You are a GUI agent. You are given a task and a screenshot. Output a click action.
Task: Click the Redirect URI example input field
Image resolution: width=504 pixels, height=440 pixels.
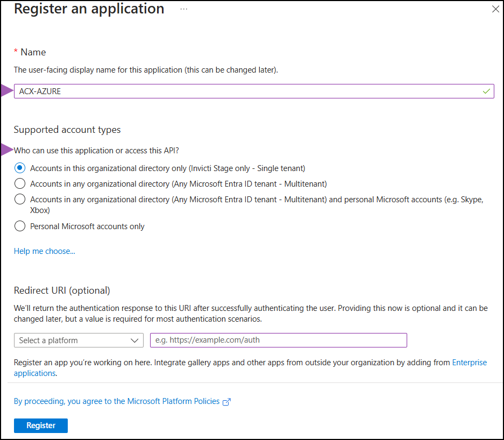tap(278, 340)
